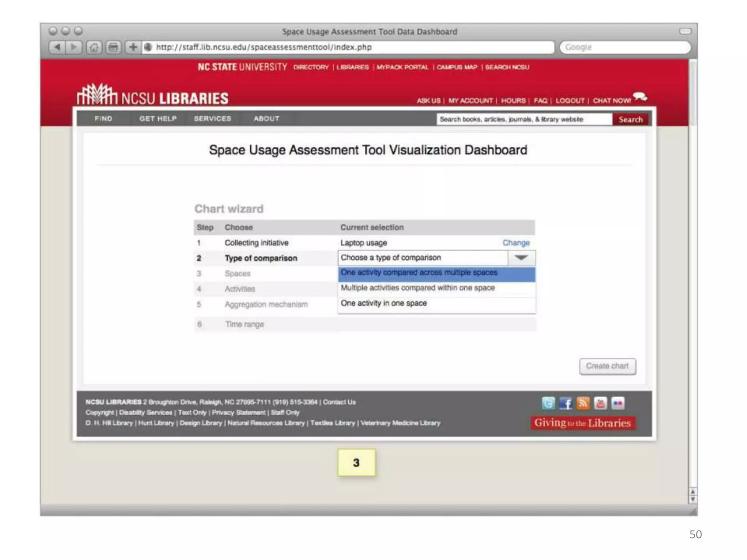Click the YouTube icon in footer

click(600, 403)
